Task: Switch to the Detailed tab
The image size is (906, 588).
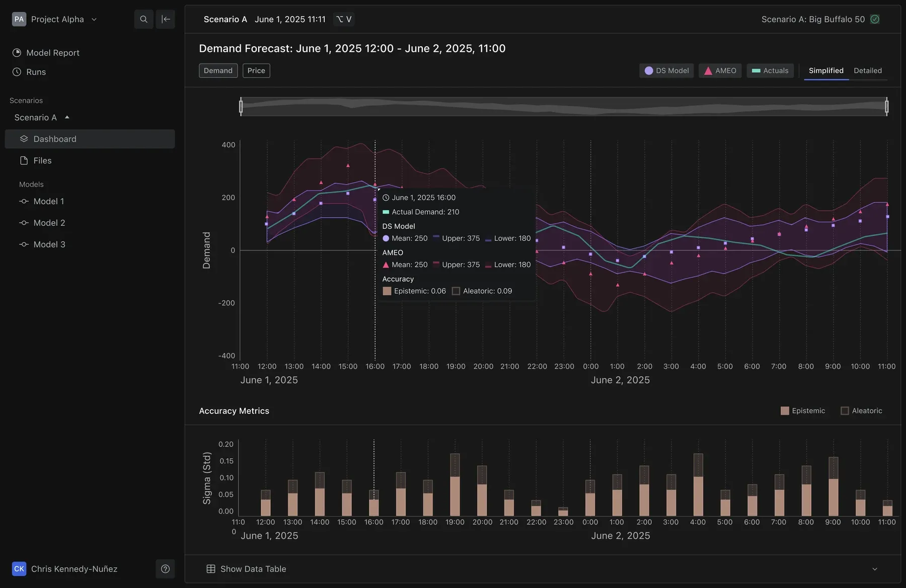Action: click(868, 70)
